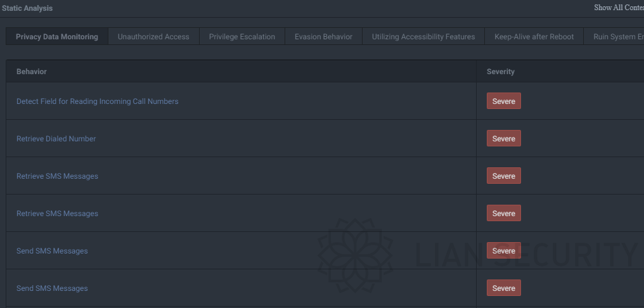
Task: Click Severe badge for Incoming Call Numbers row
Action: tap(504, 101)
